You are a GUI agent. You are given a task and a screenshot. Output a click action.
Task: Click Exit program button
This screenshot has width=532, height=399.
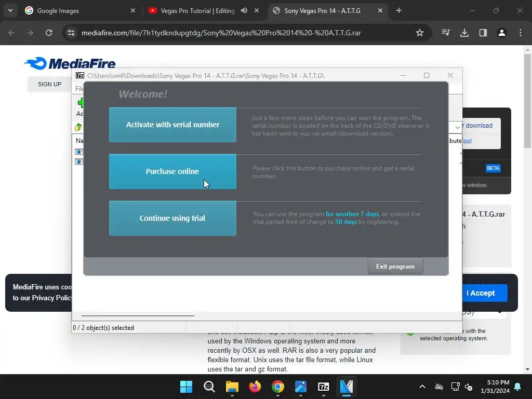click(x=395, y=267)
